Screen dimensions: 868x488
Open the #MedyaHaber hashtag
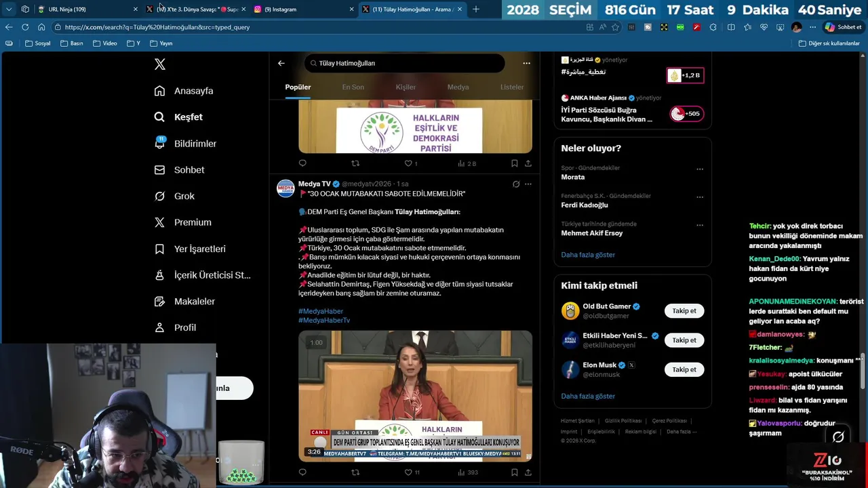coord(321,311)
